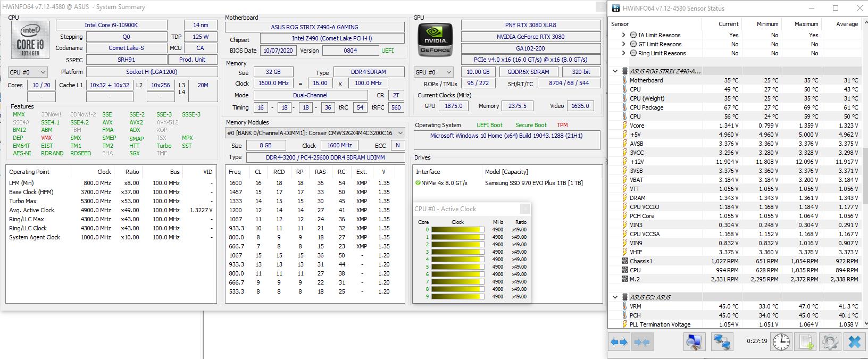Click the GA102-200 GPU codename field
The width and height of the screenshot is (868, 359).
click(x=531, y=48)
